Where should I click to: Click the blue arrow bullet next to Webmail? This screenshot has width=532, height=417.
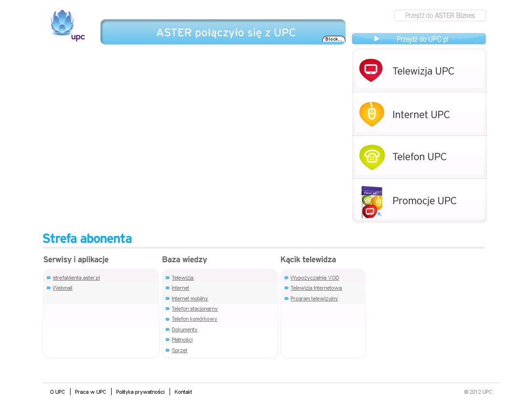click(x=49, y=288)
